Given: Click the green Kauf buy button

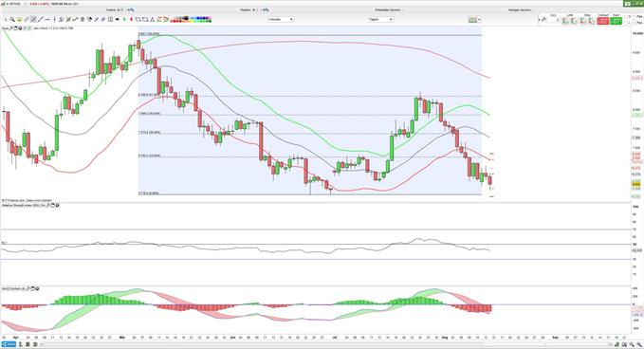Looking at the screenshot, I should click(x=616, y=21).
